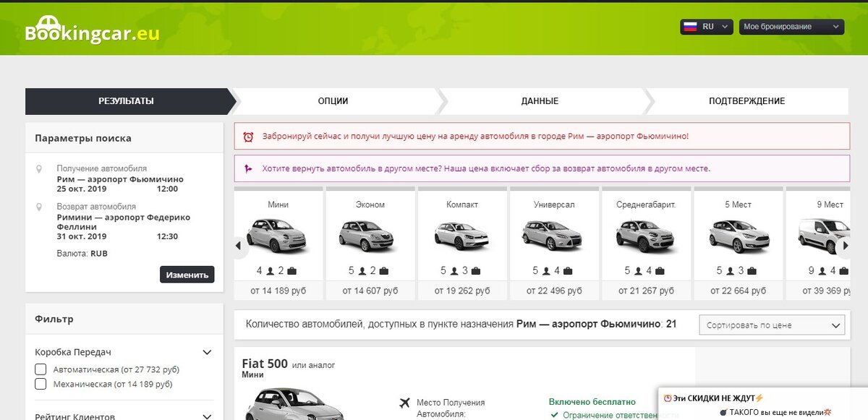The width and height of the screenshot is (868, 420).
Task: Click luggage icon under Универсал category
Action: (567, 271)
